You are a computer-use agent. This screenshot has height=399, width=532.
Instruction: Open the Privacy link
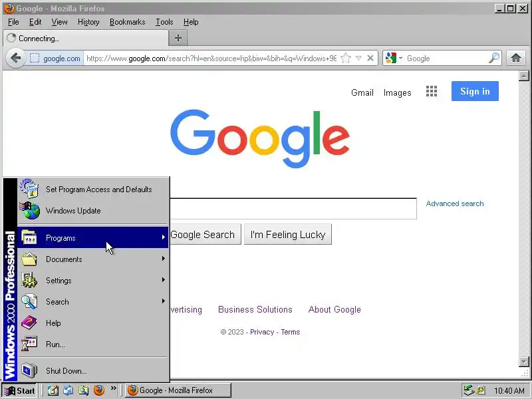click(x=261, y=332)
